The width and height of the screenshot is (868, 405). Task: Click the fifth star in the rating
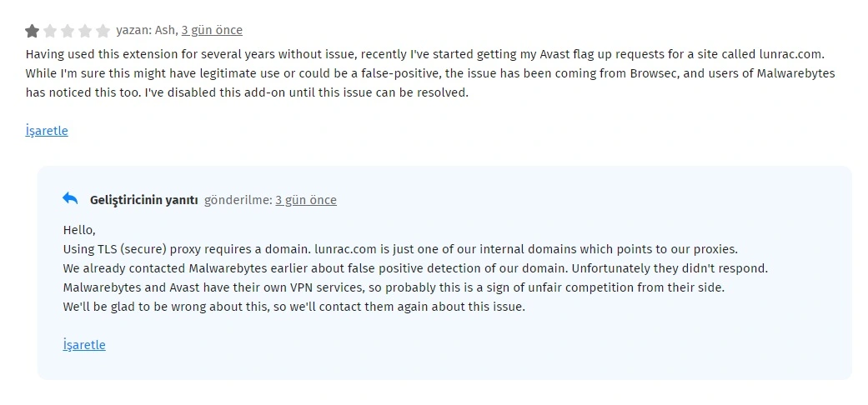pyautogui.click(x=103, y=31)
